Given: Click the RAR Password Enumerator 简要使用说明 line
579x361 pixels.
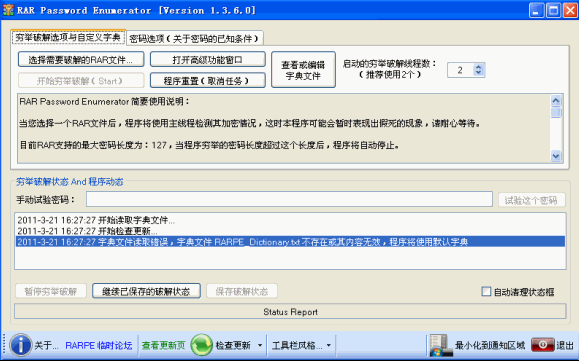Looking at the screenshot, I should pyautogui.click(x=104, y=101).
